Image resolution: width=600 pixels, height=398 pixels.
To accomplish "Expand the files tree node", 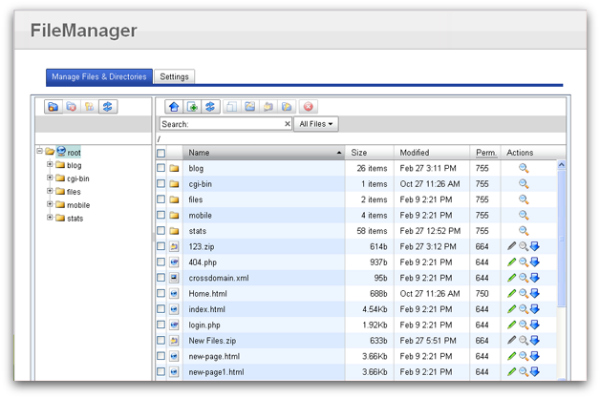I will coord(50,191).
